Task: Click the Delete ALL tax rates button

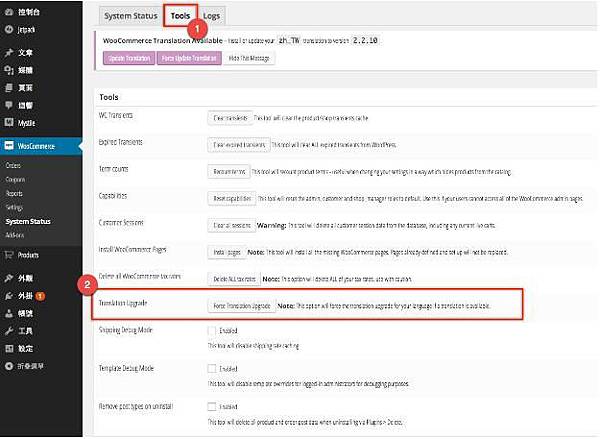Action: (234, 279)
